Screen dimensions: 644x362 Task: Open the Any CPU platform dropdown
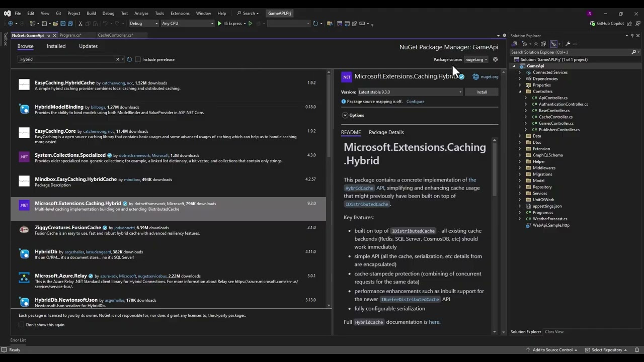[188, 24]
